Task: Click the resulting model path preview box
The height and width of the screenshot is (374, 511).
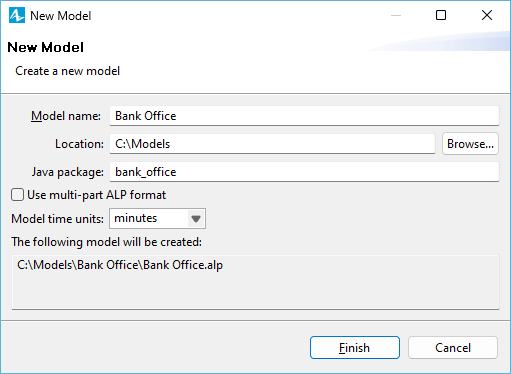Action: 256,282
